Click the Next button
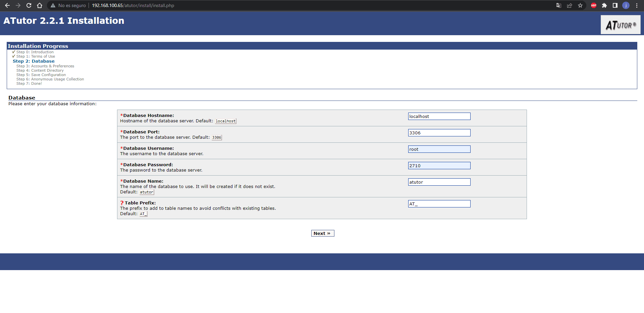This screenshot has height=313, width=644. (x=322, y=233)
